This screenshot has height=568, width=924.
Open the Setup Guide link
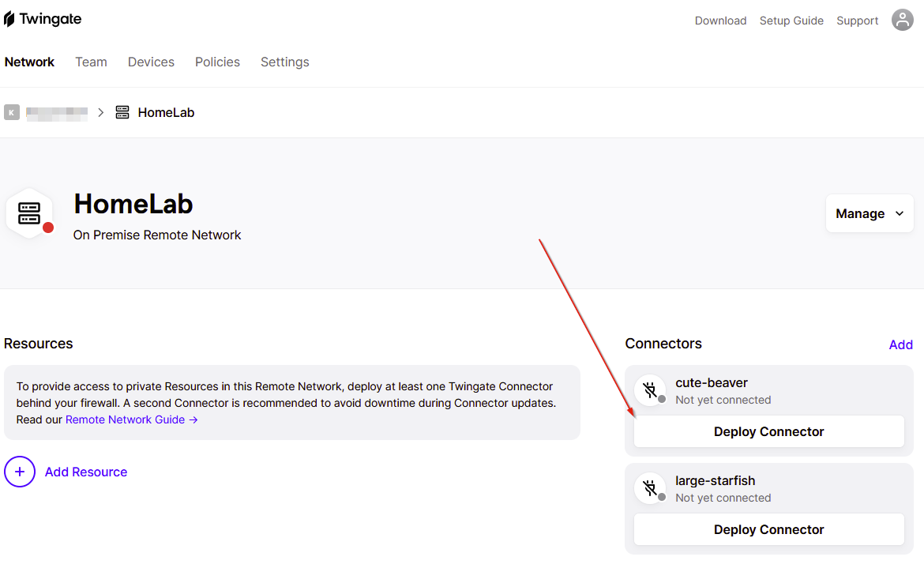791,21
